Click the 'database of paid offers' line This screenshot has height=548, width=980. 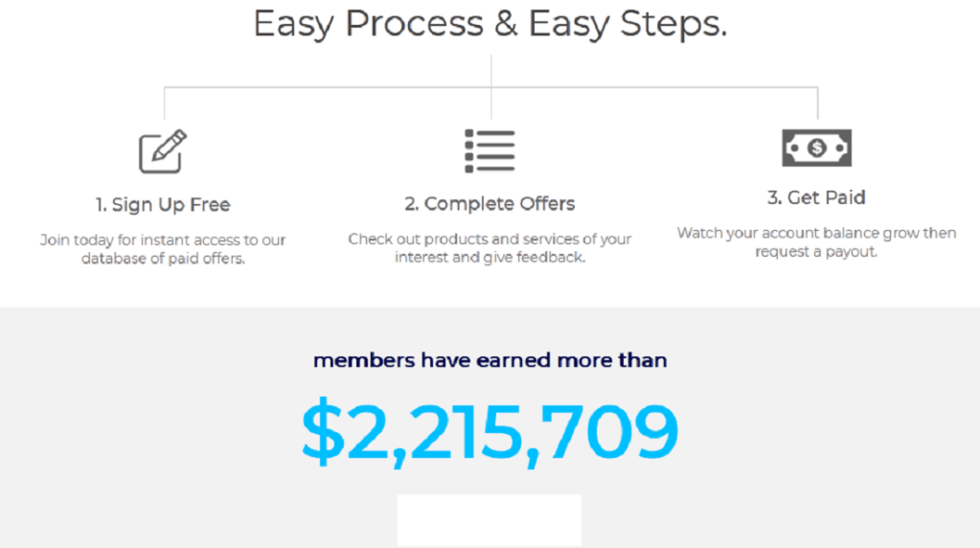click(163, 258)
